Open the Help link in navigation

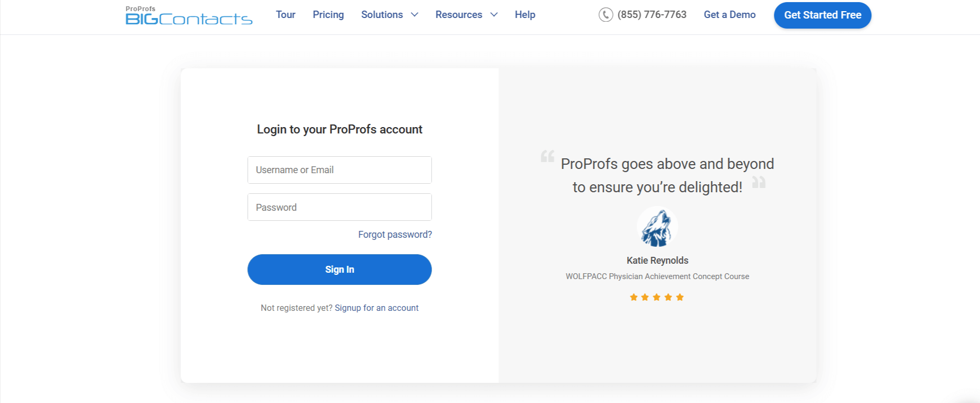click(x=525, y=15)
